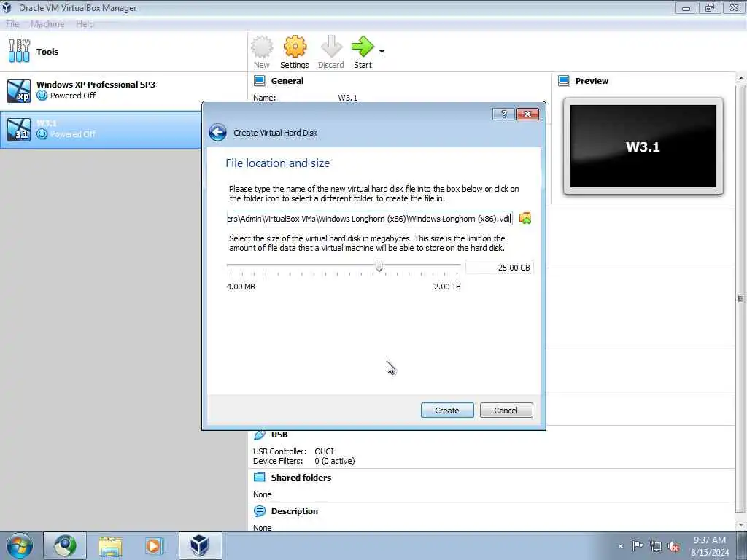
Task: Click the 2.00 TB maximum label
Action: (x=447, y=287)
